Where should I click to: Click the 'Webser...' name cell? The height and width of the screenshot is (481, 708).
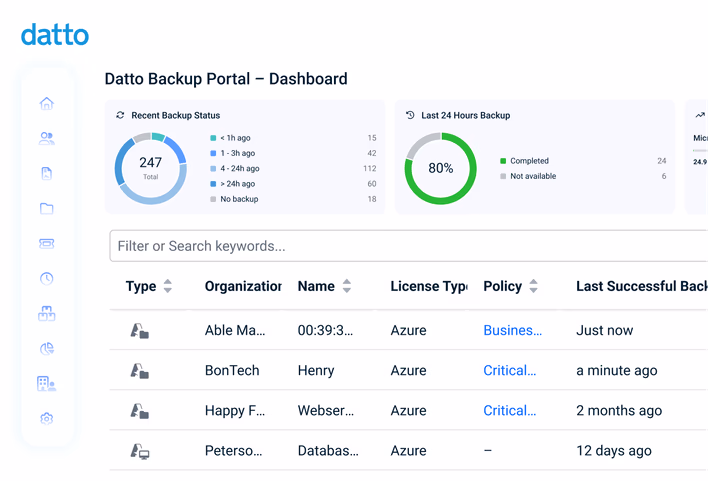pos(326,411)
